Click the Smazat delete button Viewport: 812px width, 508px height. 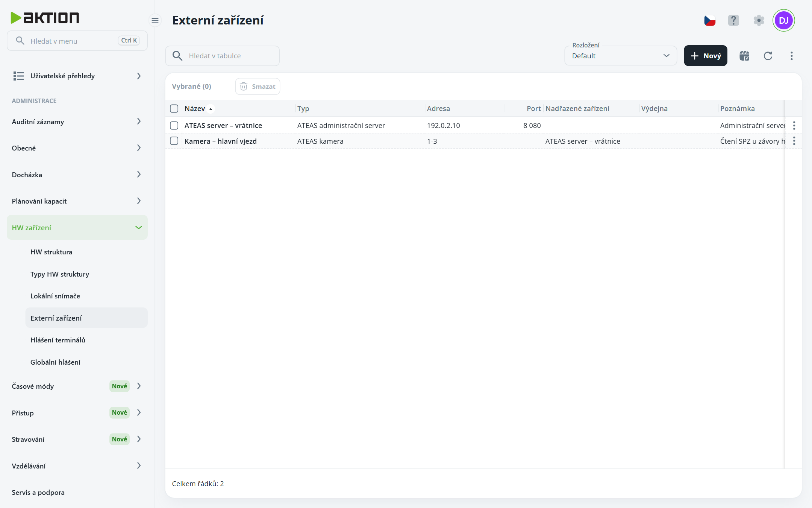pos(258,87)
